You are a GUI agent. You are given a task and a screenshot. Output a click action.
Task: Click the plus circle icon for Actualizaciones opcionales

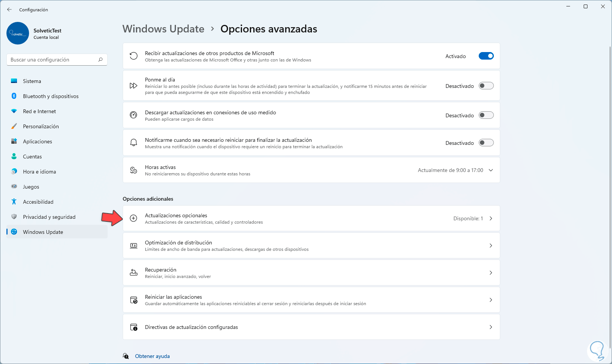tap(133, 218)
